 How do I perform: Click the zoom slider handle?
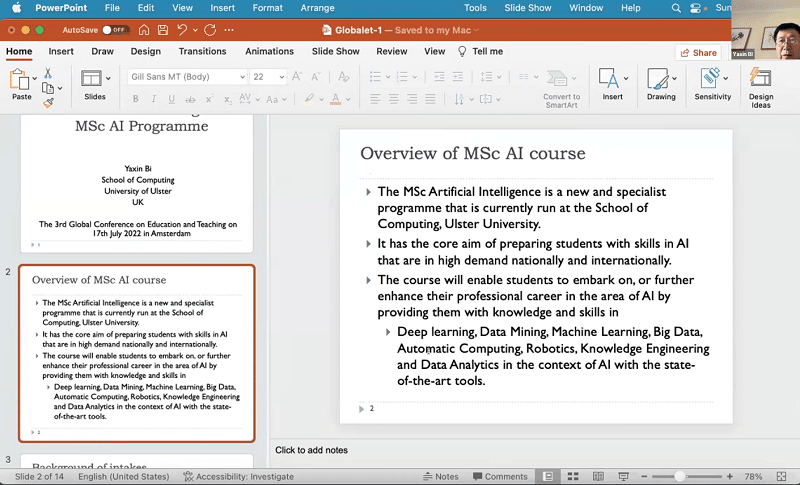[x=680, y=477]
